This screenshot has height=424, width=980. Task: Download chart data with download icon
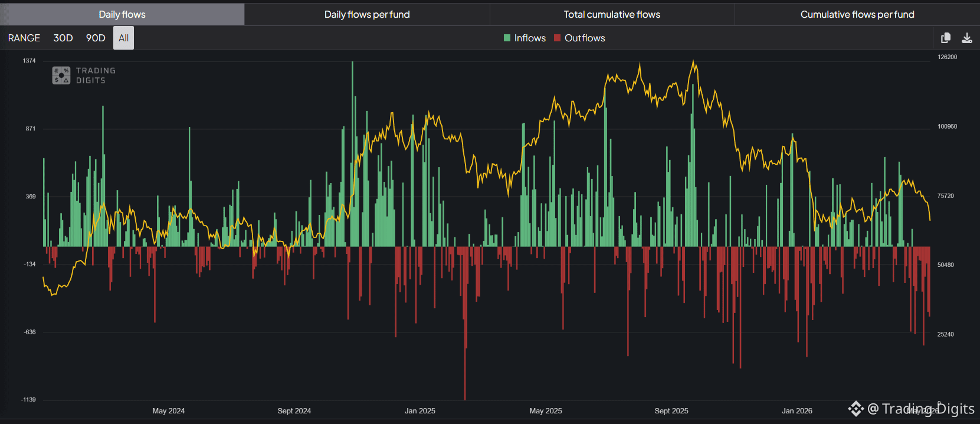pyautogui.click(x=967, y=38)
